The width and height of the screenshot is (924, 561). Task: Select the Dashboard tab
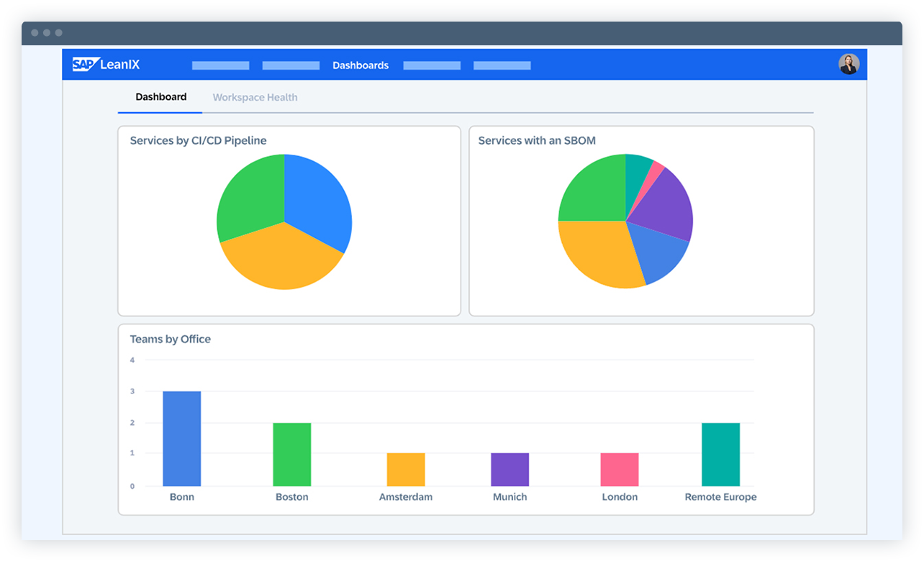pyautogui.click(x=160, y=96)
